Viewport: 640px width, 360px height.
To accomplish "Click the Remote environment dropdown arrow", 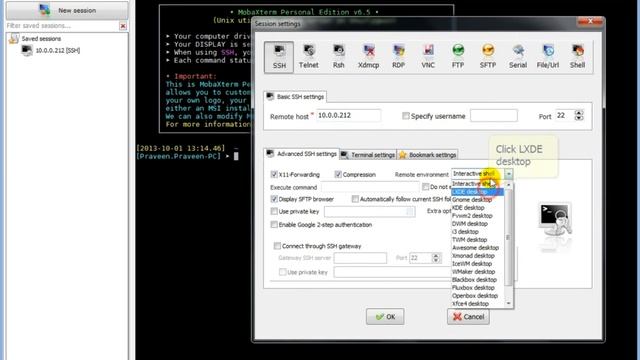I will 508,174.
